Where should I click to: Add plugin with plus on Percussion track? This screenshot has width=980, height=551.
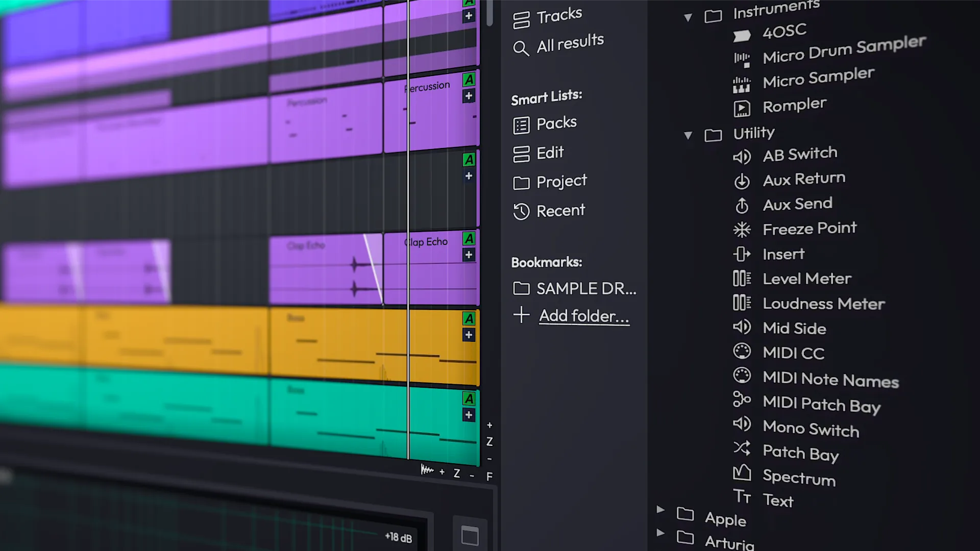pos(469,96)
